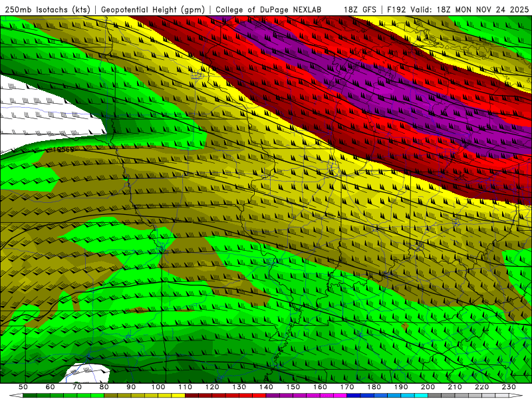Click the brightest yellow swatch before dark red
Image resolution: width=532 pixels, height=399 pixels.
click(178, 396)
